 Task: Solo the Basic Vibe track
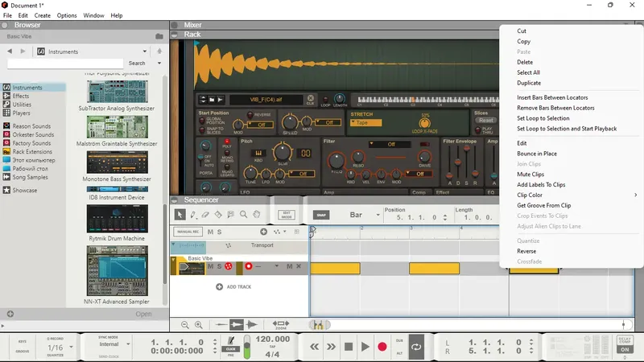[219, 266]
